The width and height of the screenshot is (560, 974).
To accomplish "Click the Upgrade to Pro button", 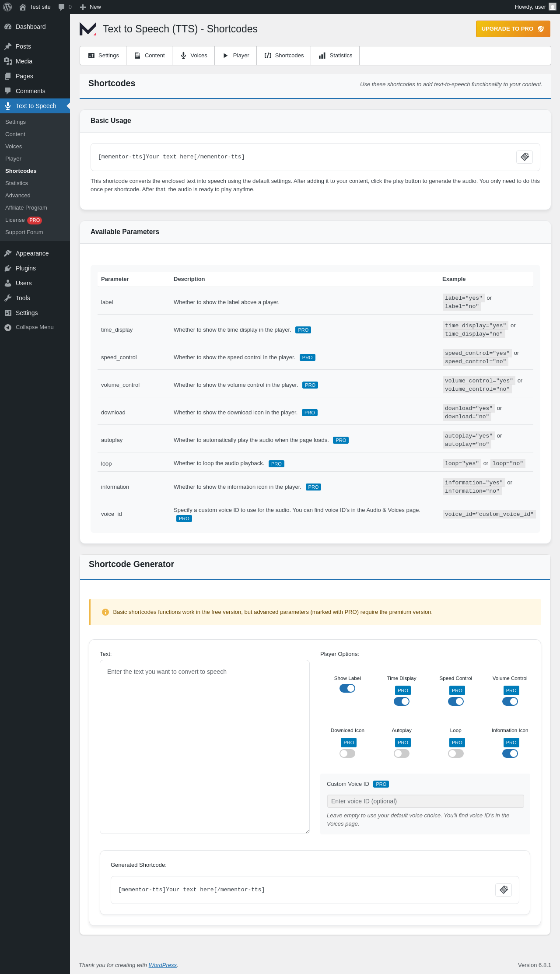I will click(513, 29).
